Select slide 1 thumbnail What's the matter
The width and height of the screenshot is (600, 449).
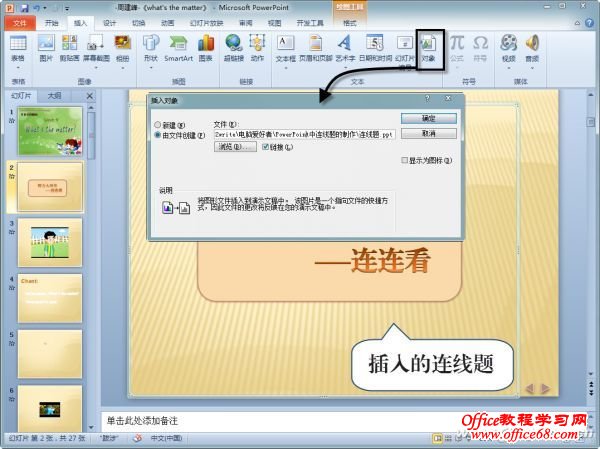pyautogui.click(x=50, y=131)
